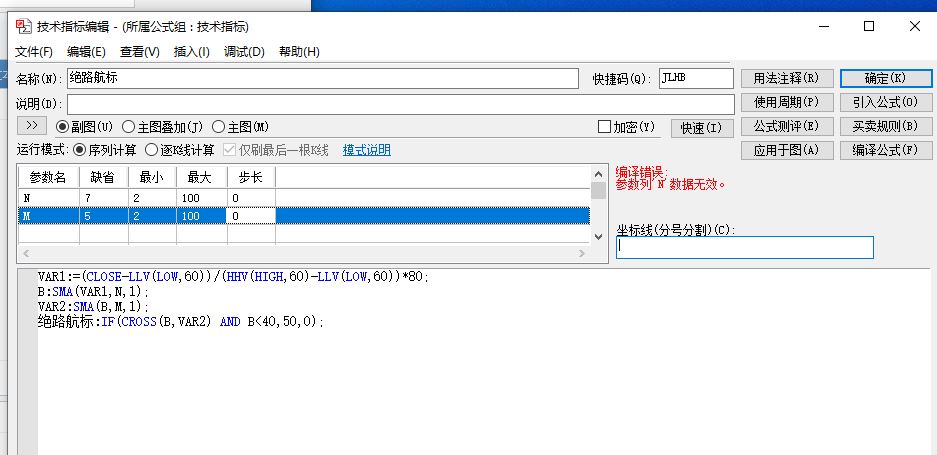Open the 调试(D) menu
This screenshot has width=937, height=455.
click(244, 52)
